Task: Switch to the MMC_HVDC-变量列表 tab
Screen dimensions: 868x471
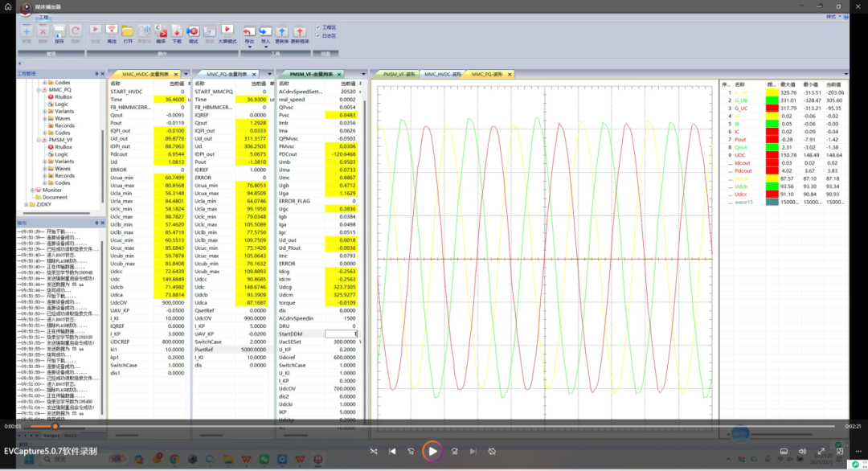Action: 146,74
